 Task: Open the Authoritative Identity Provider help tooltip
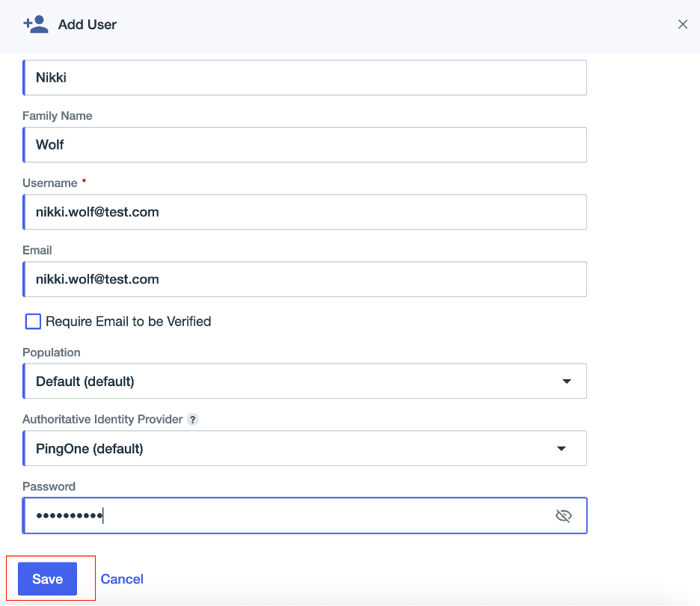(x=193, y=419)
